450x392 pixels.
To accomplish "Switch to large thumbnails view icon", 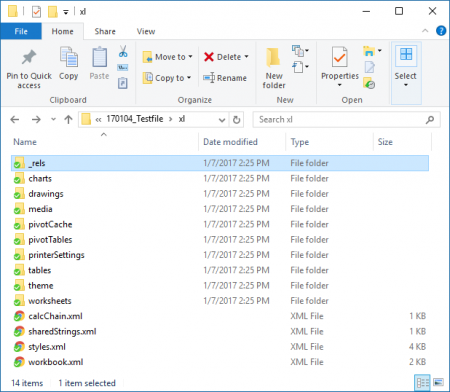I will click(x=438, y=383).
